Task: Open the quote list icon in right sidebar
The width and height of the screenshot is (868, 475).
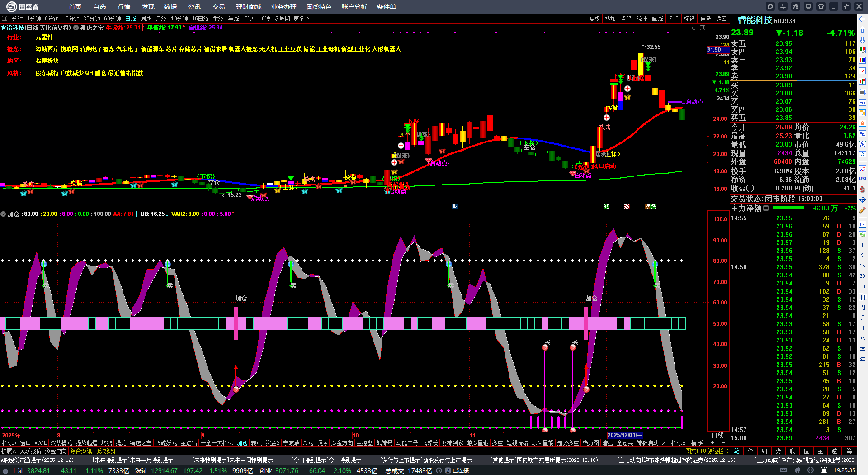Action: coord(863,50)
